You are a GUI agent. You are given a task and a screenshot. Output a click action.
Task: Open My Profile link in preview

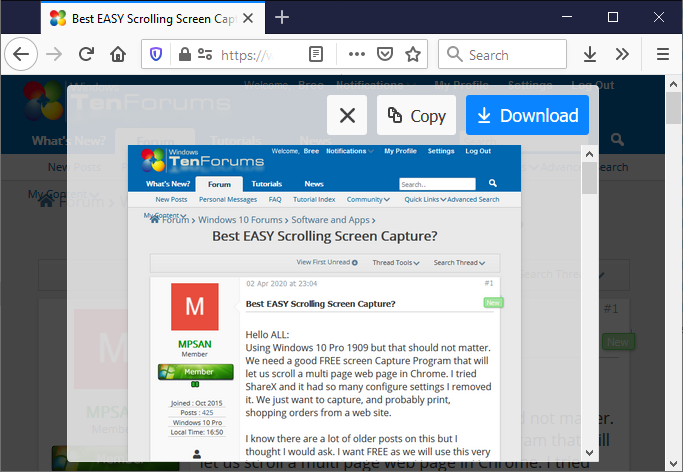tap(400, 151)
